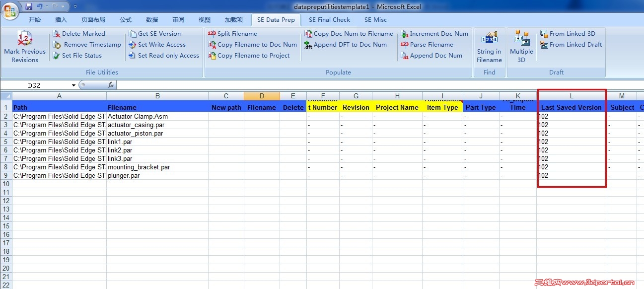
Task: Select cell plunger.par
Action: [x=157, y=175]
